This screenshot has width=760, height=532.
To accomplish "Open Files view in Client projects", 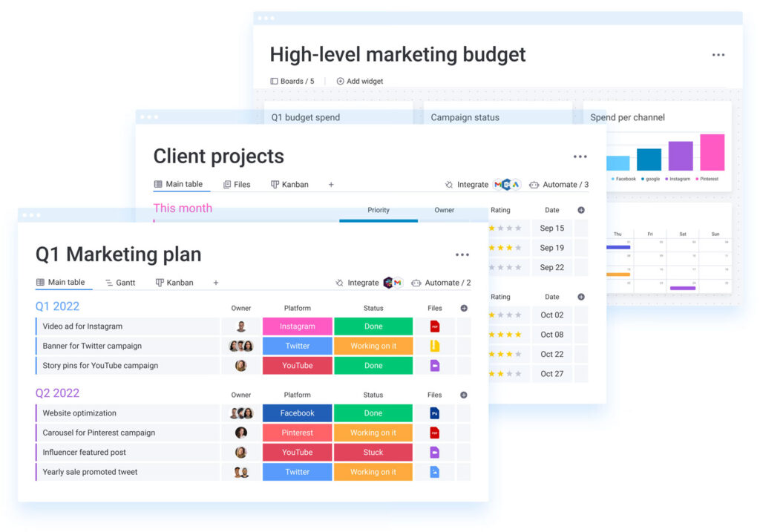I will coord(237,185).
